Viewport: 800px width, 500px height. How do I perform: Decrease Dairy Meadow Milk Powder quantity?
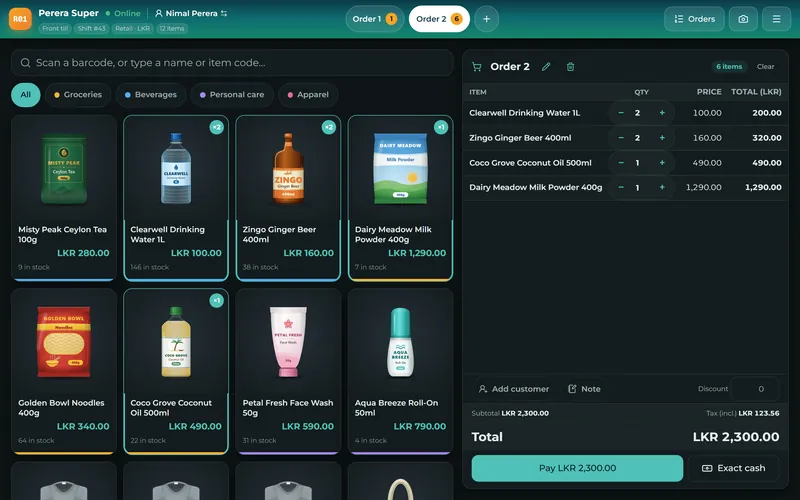(621, 187)
